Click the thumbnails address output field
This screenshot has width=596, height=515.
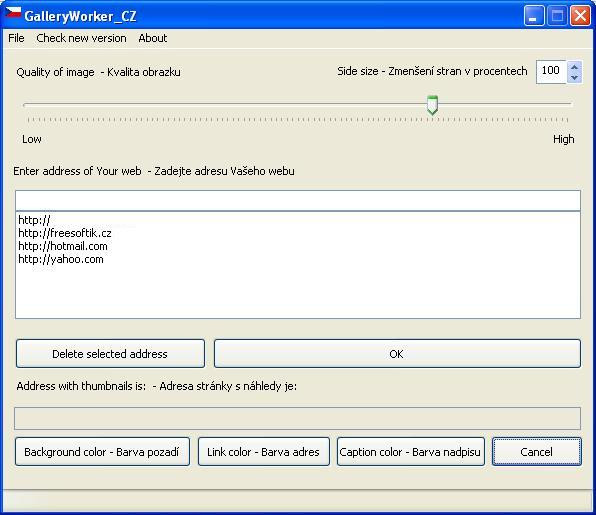298,418
